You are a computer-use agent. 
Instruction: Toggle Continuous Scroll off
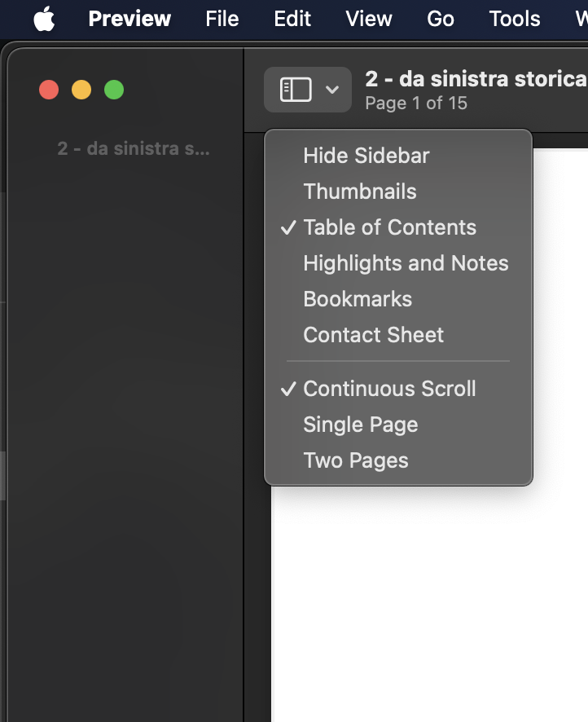389,389
